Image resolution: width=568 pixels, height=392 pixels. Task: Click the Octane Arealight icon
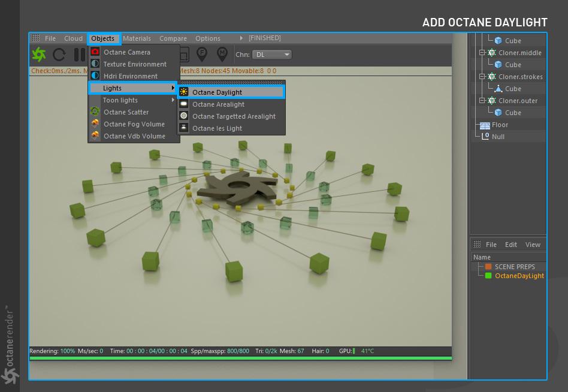point(184,104)
